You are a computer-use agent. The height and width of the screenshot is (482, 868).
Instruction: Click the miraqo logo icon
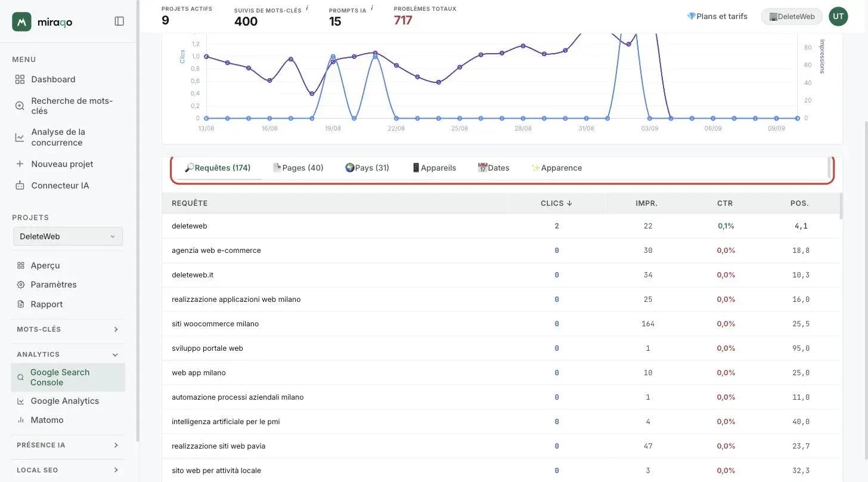[21, 21]
